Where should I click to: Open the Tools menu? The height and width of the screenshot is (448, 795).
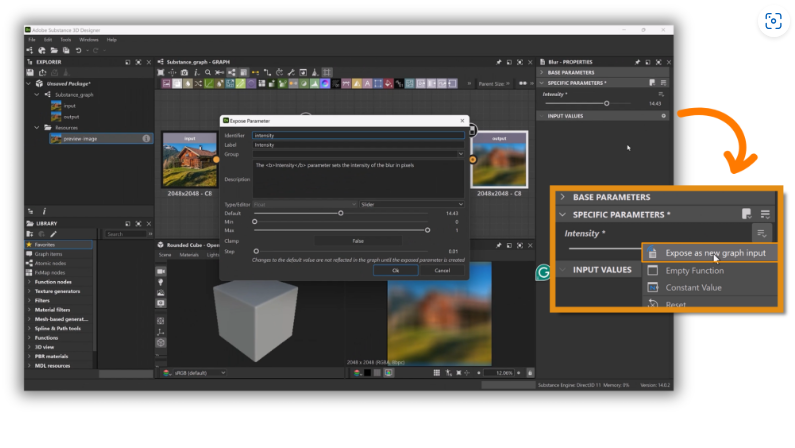(66, 40)
